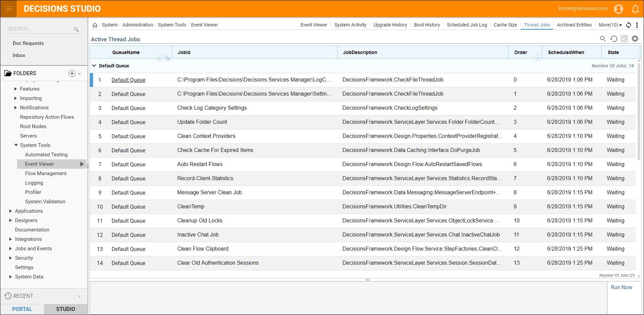644x315 pixels.
Task: Select the Profiler folder
Action: tap(33, 192)
